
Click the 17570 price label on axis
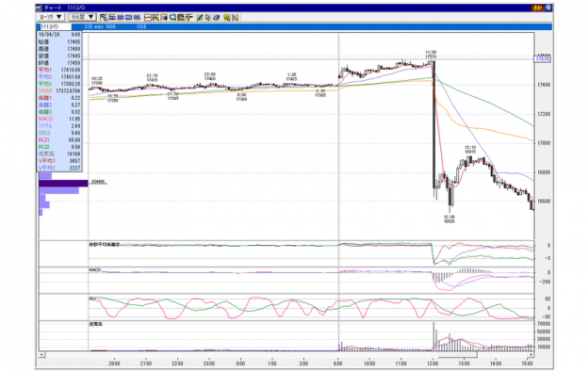(x=542, y=59)
